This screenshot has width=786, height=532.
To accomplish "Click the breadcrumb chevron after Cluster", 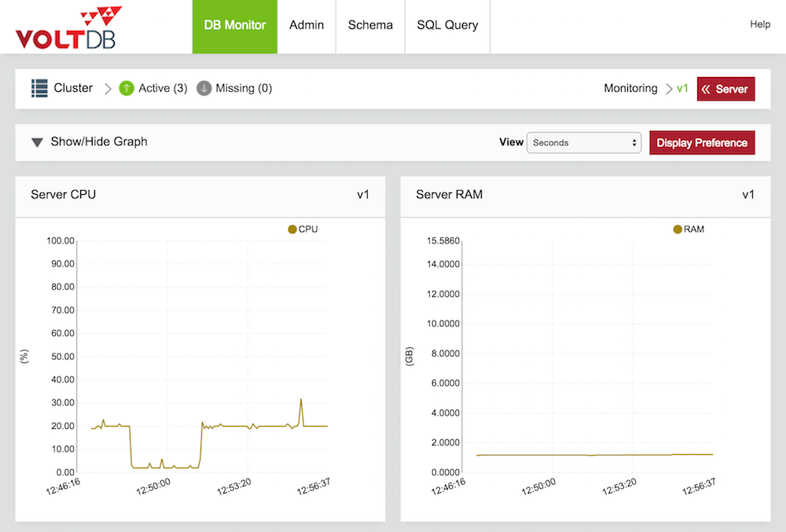I will point(108,89).
